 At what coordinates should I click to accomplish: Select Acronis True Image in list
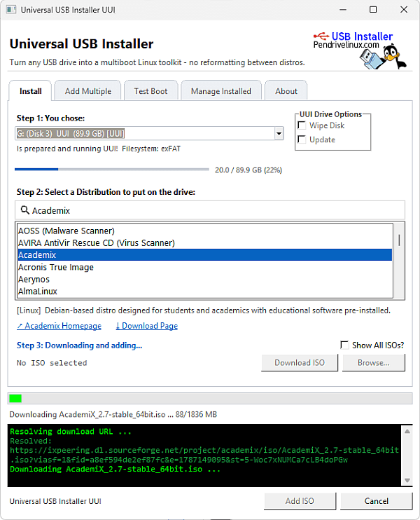coord(205,267)
